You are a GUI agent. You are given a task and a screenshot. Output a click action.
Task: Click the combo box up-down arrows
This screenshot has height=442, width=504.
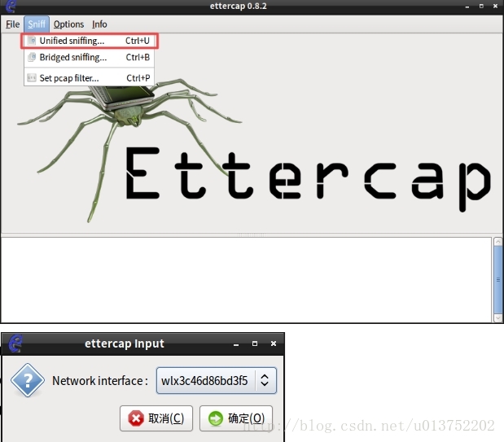click(265, 380)
